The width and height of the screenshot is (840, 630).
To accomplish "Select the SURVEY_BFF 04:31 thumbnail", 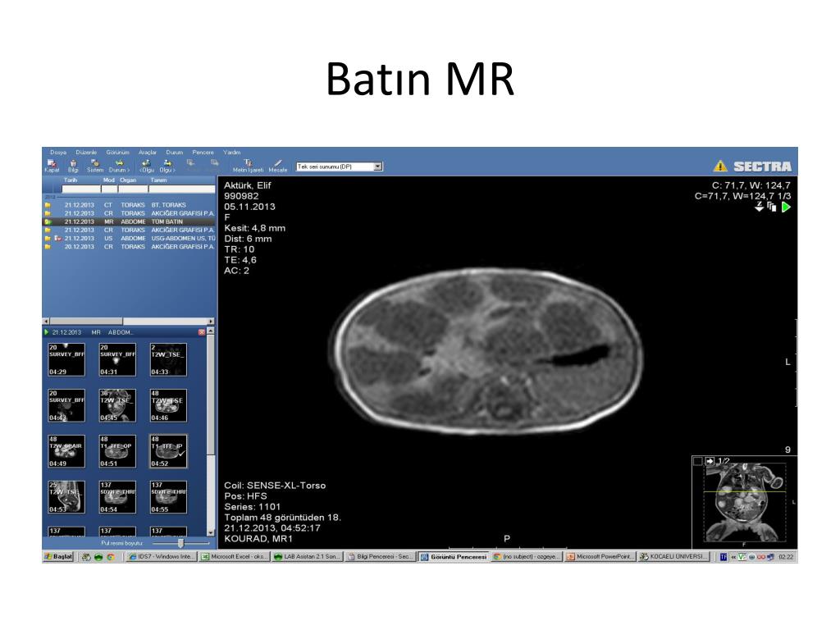I will click(117, 360).
